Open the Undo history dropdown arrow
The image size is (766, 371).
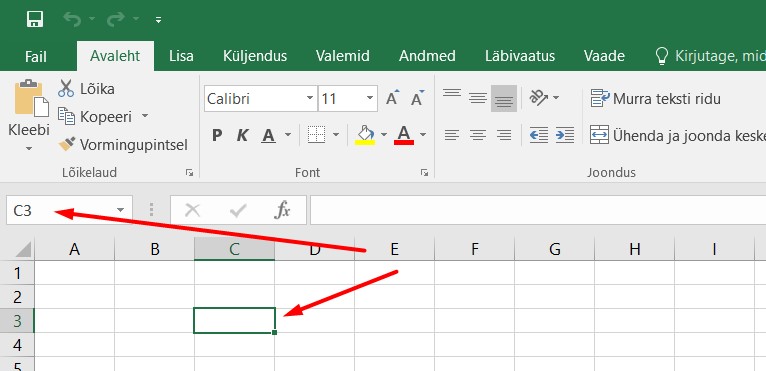pos(92,20)
